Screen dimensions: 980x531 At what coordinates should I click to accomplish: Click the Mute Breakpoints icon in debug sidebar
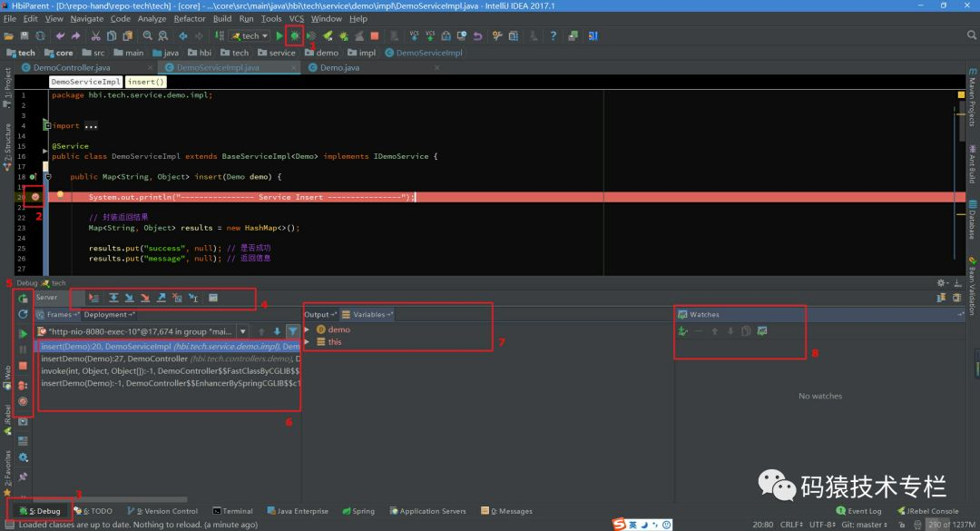click(x=23, y=401)
